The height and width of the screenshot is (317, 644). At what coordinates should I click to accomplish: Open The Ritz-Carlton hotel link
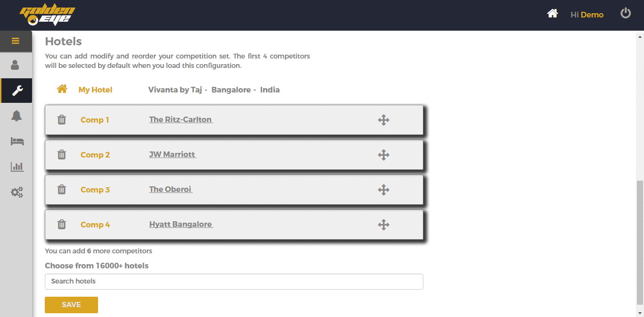pyautogui.click(x=181, y=120)
